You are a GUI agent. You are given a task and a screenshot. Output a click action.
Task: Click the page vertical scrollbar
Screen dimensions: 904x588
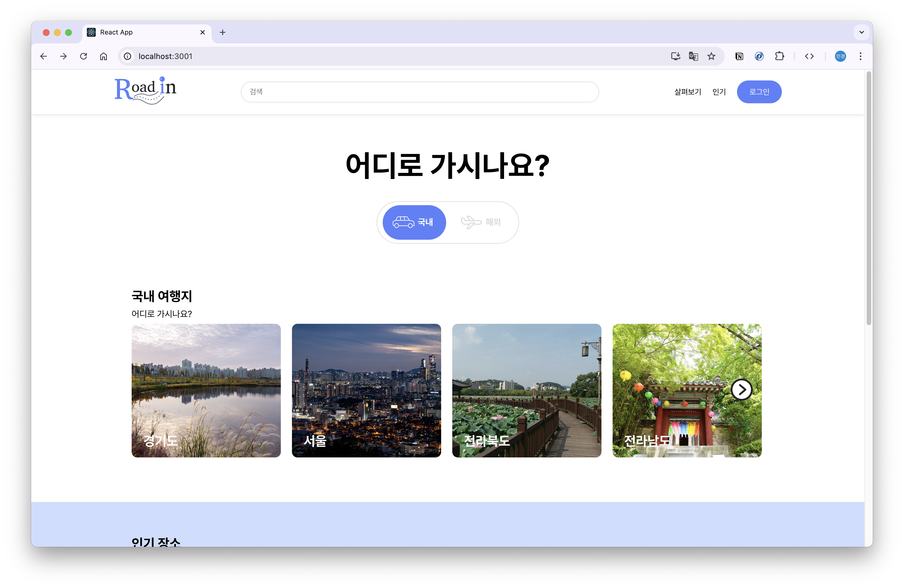point(868,197)
